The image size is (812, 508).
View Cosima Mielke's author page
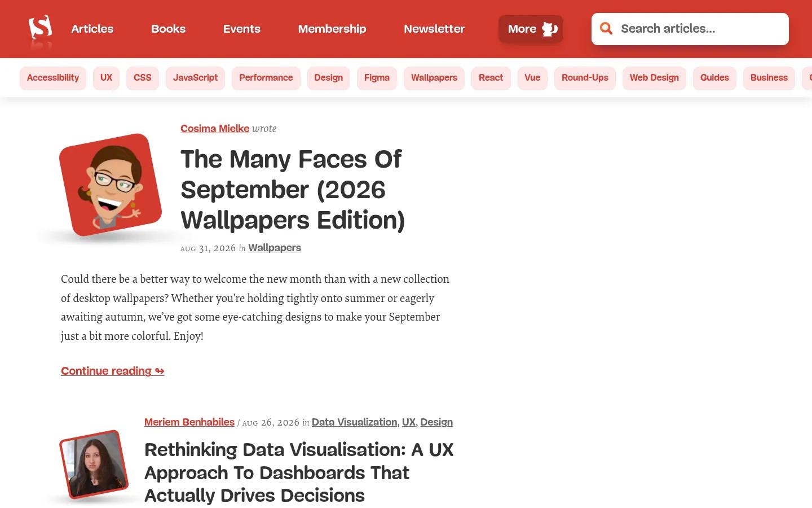(x=215, y=129)
